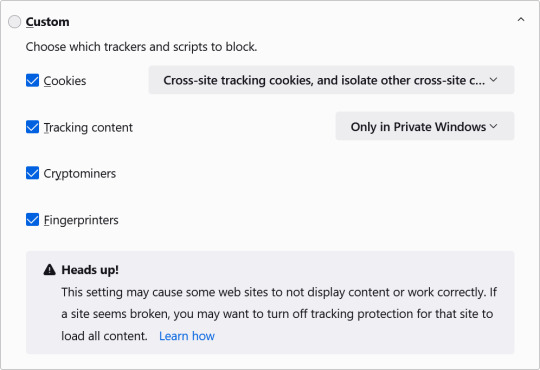Click the Custom heading label
This screenshot has height=370, width=540.
click(x=48, y=22)
